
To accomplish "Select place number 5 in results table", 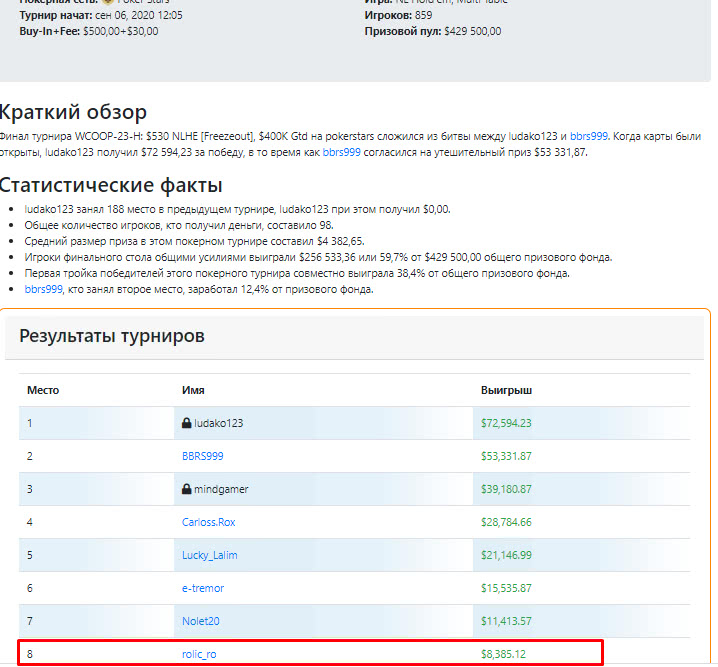I will [30, 555].
